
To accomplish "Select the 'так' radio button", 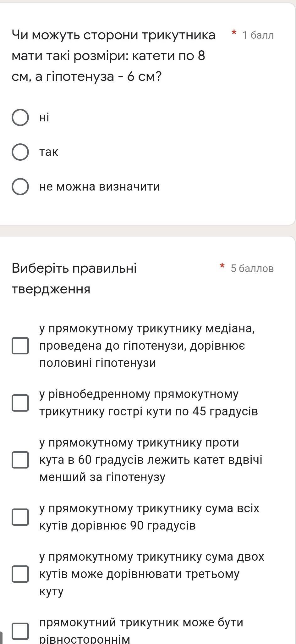I will coord(20,152).
